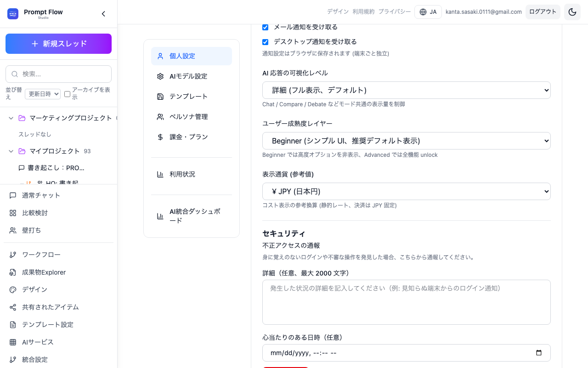Collapse the sidebar with the chevron arrow

click(x=103, y=14)
